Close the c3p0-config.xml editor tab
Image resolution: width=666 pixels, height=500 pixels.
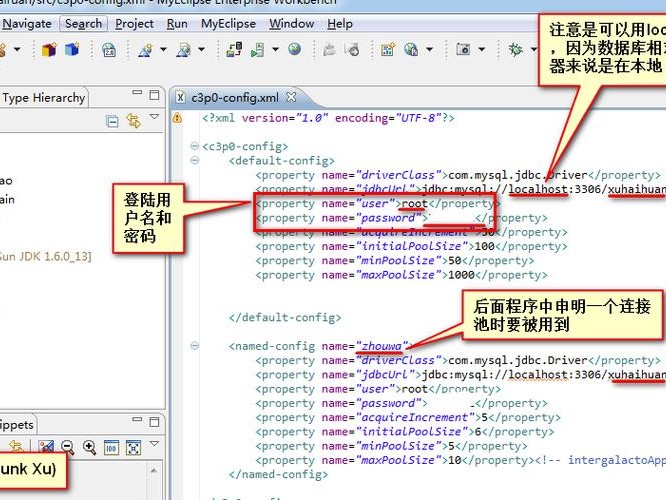[291, 97]
